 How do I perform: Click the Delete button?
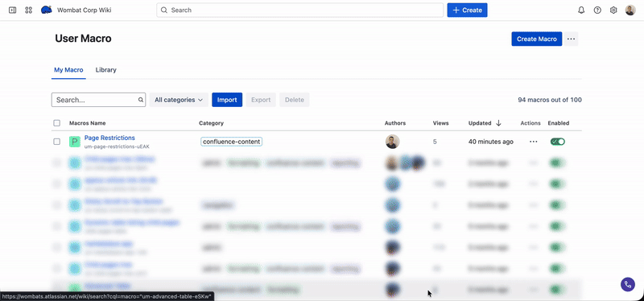(x=295, y=100)
